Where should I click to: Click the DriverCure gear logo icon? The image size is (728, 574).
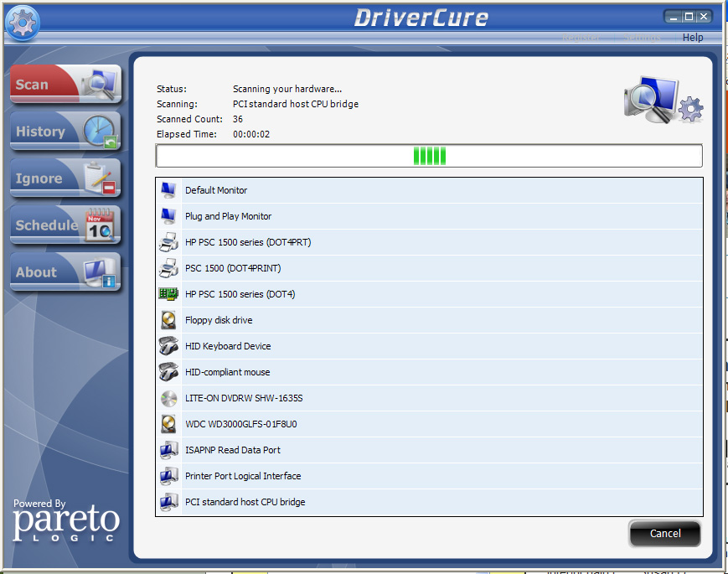click(23, 23)
